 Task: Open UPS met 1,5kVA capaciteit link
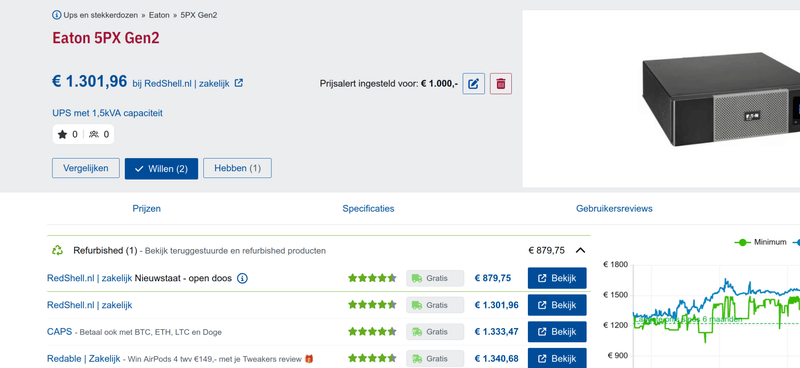click(x=108, y=113)
